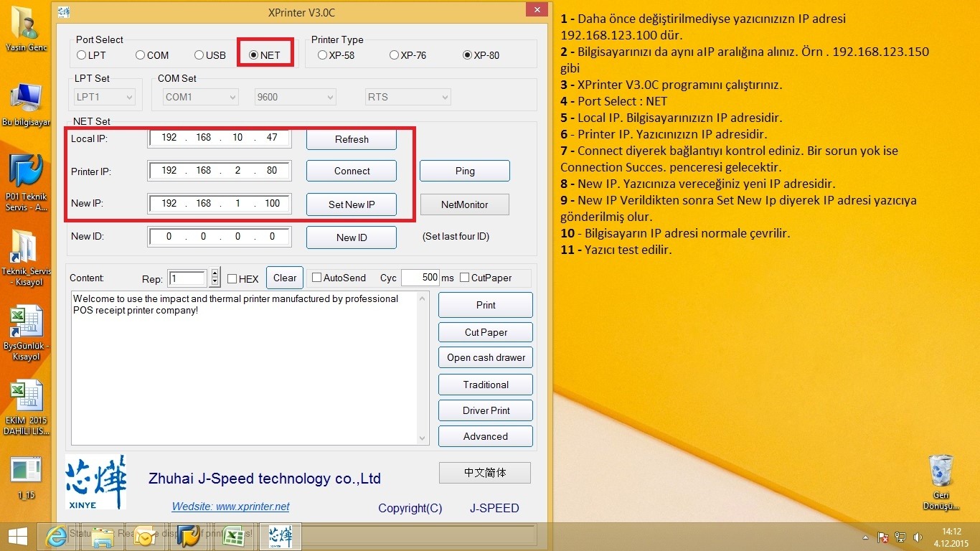Screen dimensions: 980x551
Task: Open the LPT1 dropdown
Action: tap(105, 97)
